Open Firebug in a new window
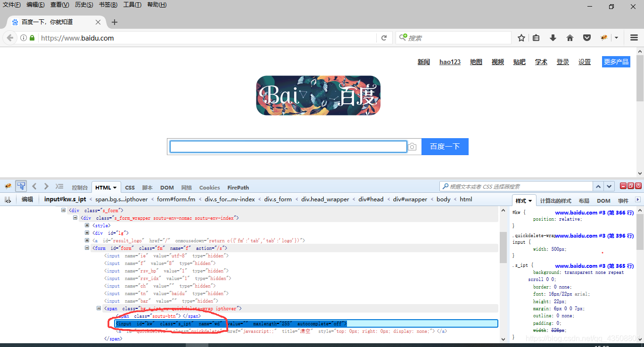The height and width of the screenshot is (347, 644). 631,186
